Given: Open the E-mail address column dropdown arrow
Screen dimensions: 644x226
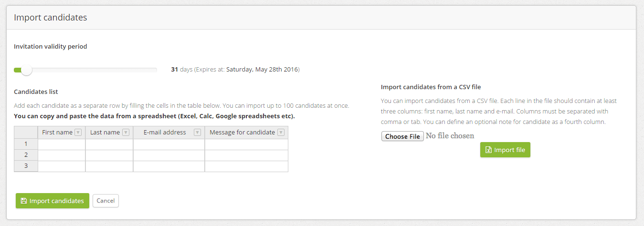Looking at the screenshot, I should (197, 133).
